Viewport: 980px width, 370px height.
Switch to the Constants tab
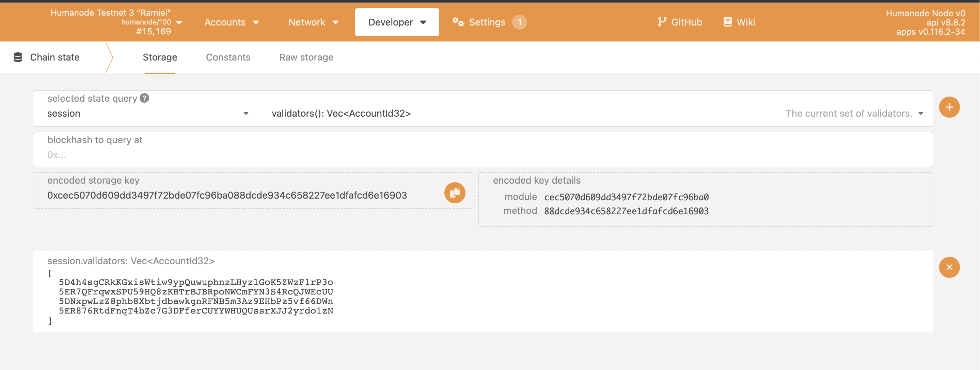coord(228,57)
